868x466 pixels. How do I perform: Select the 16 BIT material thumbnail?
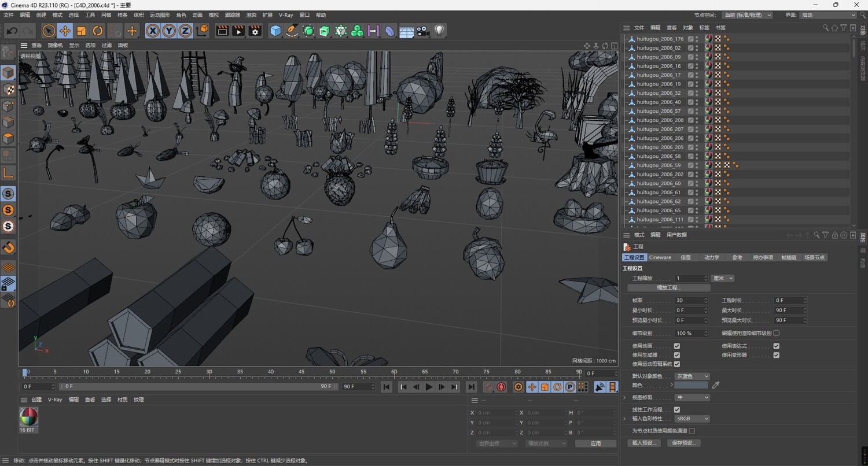(28, 417)
